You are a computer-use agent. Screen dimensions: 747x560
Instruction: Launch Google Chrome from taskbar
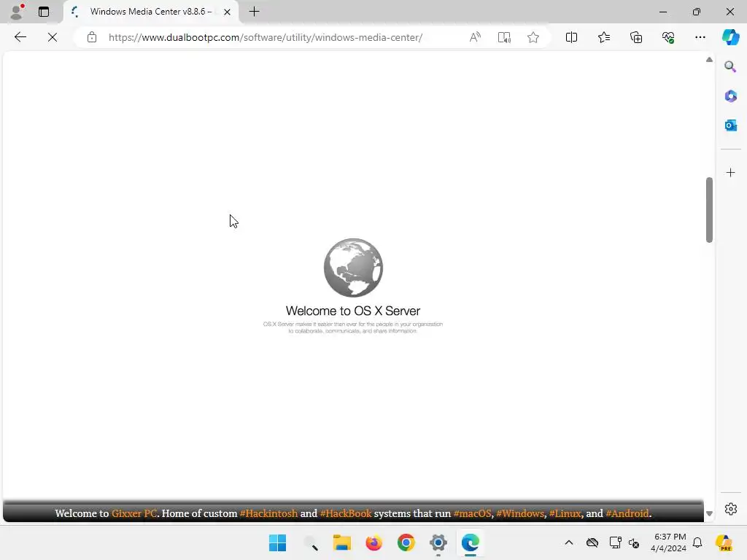tap(406, 542)
